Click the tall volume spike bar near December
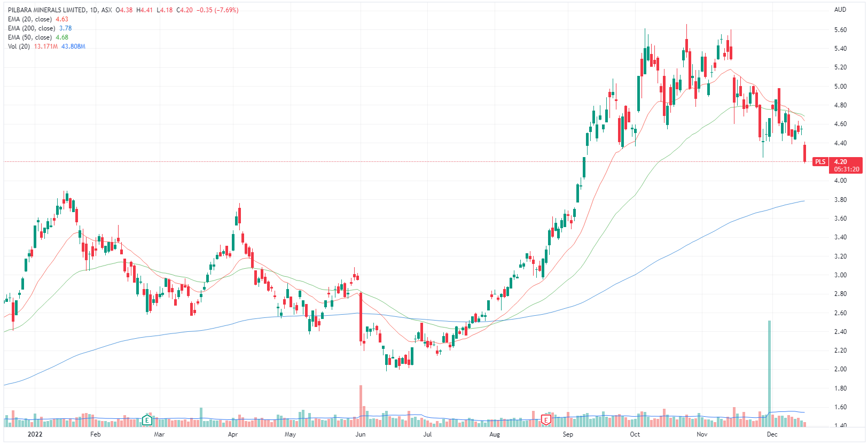Viewport: 868px width, 444px height. (x=769, y=373)
